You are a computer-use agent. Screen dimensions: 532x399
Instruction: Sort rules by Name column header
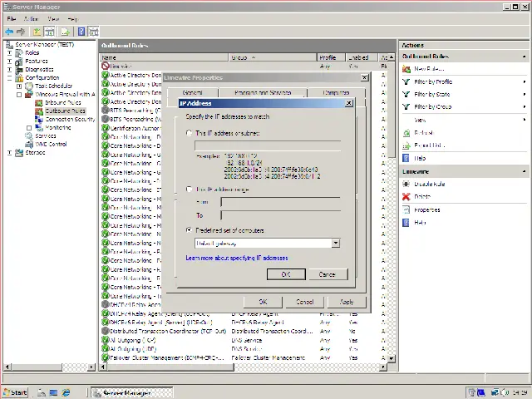[165, 57]
